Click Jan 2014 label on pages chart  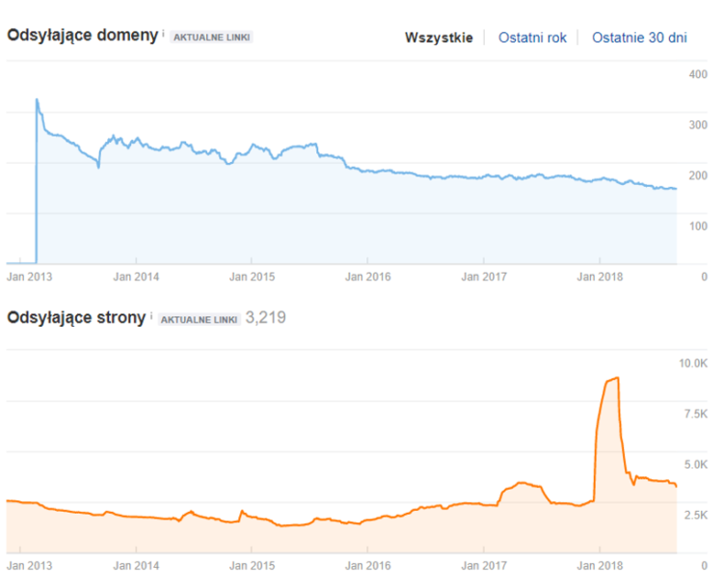136,566
